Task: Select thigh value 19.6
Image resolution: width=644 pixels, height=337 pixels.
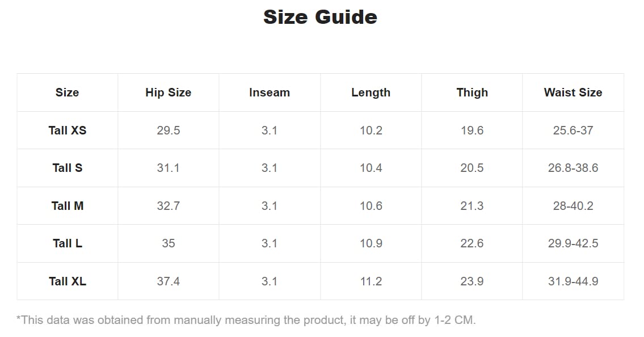Action: pos(472,130)
